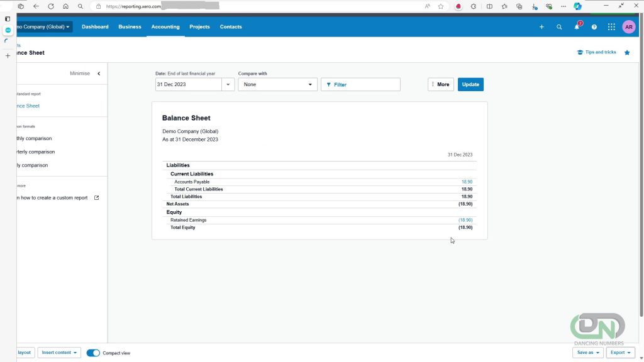
Task: Click the vertical tabs sidebar icon
Action: (x=8, y=19)
